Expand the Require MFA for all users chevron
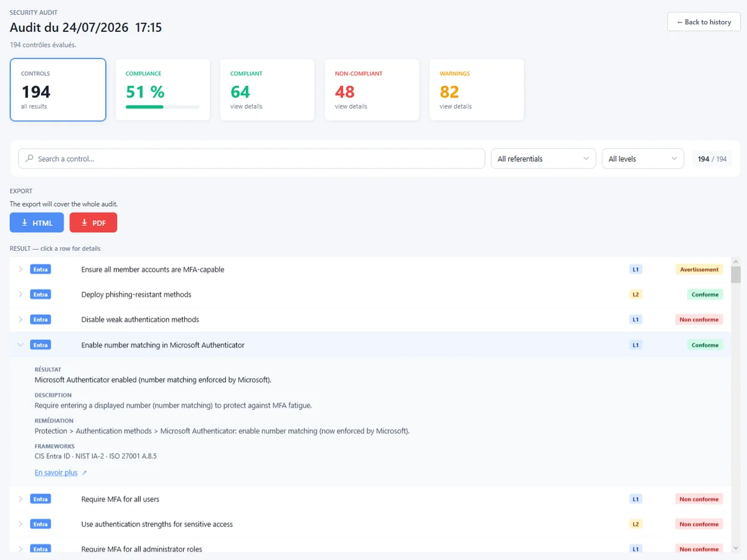Image resolution: width=747 pixels, height=560 pixels. 21,499
